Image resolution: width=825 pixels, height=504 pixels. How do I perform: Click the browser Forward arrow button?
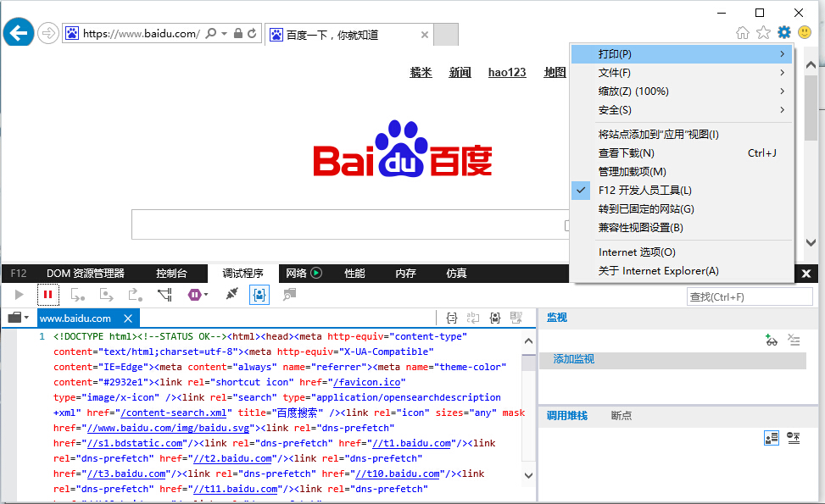pyautogui.click(x=47, y=34)
